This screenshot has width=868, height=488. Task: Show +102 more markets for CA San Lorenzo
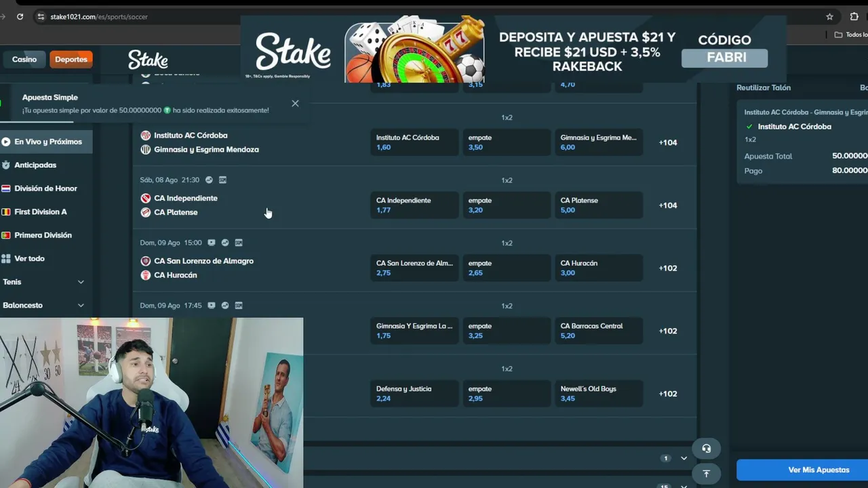coord(668,268)
